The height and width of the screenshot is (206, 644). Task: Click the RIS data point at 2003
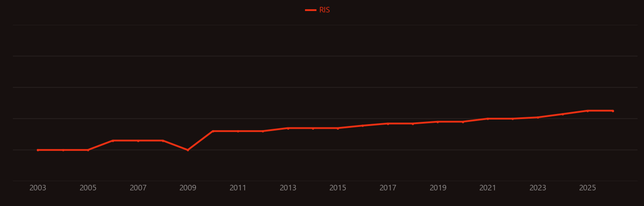coord(38,150)
